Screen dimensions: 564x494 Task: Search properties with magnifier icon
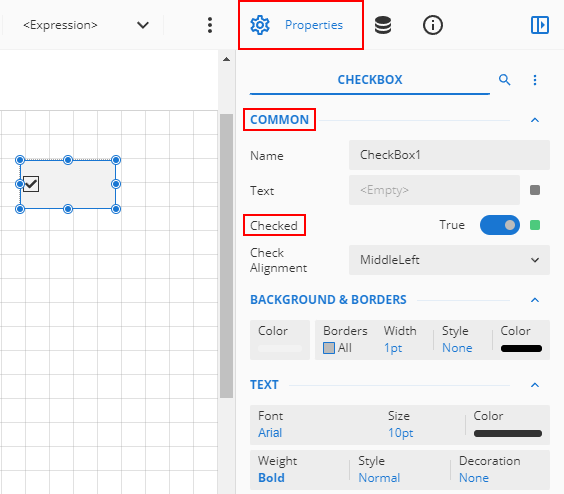pos(505,80)
